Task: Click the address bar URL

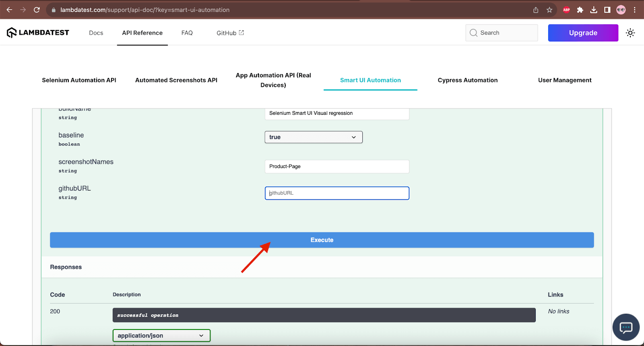Action: (145, 10)
